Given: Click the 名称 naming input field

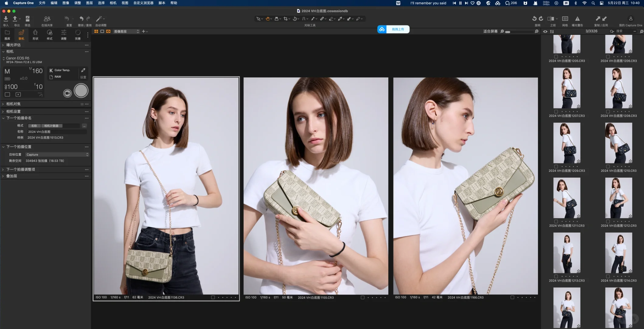Looking at the screenshot, I should (57, 132).
